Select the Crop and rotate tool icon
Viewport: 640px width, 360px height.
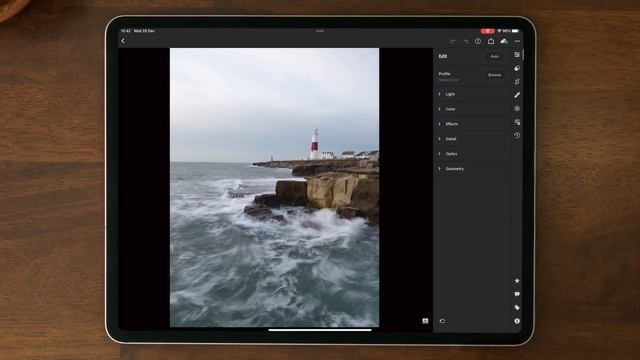tap(517, 82)
